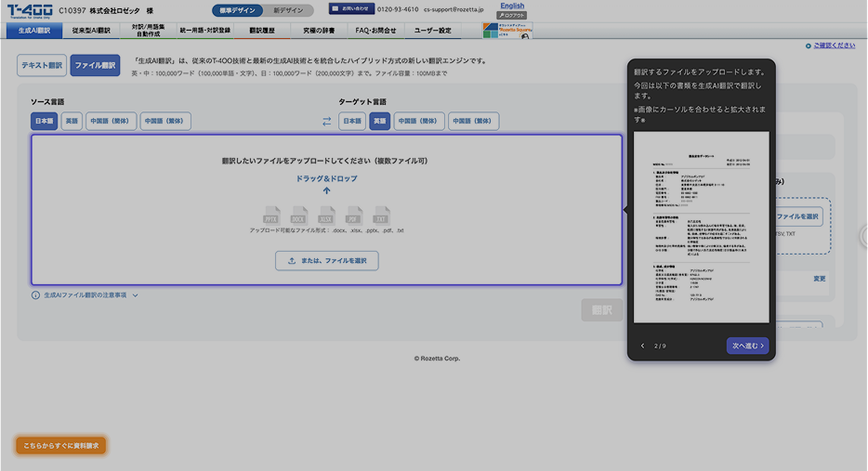The height and width of the screenshot is (471, 868).
Task: Click the upload arrow icon
Action: pyautogui.click(x=326, y=190)
